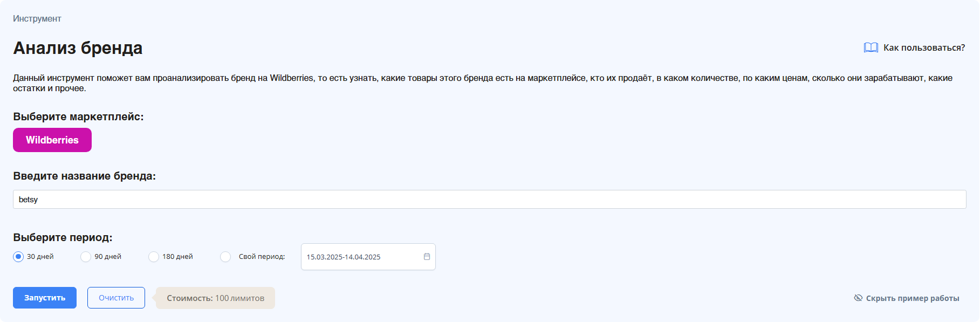This screenshot has width=980, height=322.
Task: Click the 'Анализ бренда' page heading
Action: tap(78, 48)
